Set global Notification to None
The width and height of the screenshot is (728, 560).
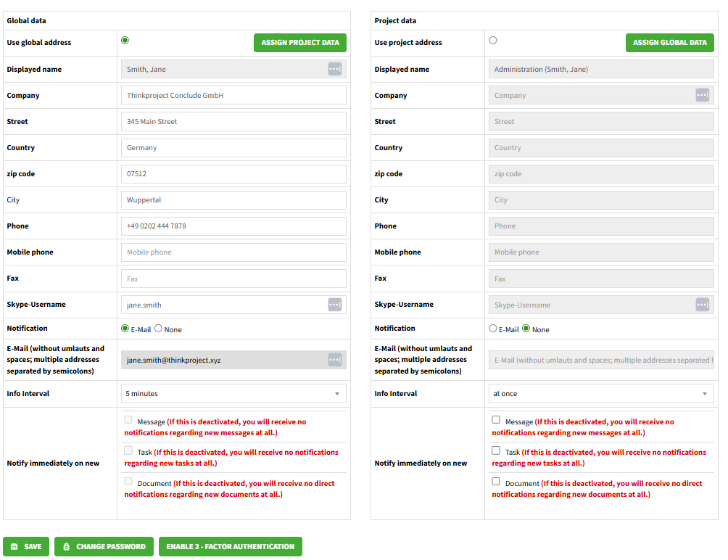[159, 329]
